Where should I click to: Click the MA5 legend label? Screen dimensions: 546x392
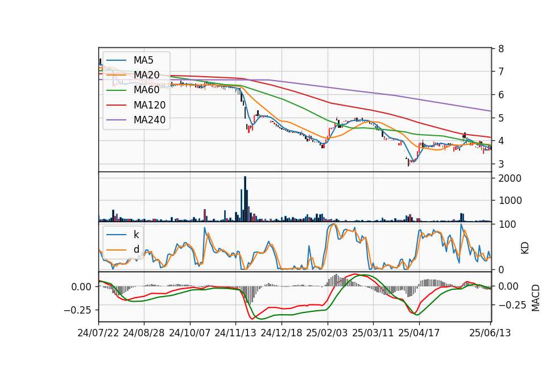pyautogui.click(x=143, y=60)
